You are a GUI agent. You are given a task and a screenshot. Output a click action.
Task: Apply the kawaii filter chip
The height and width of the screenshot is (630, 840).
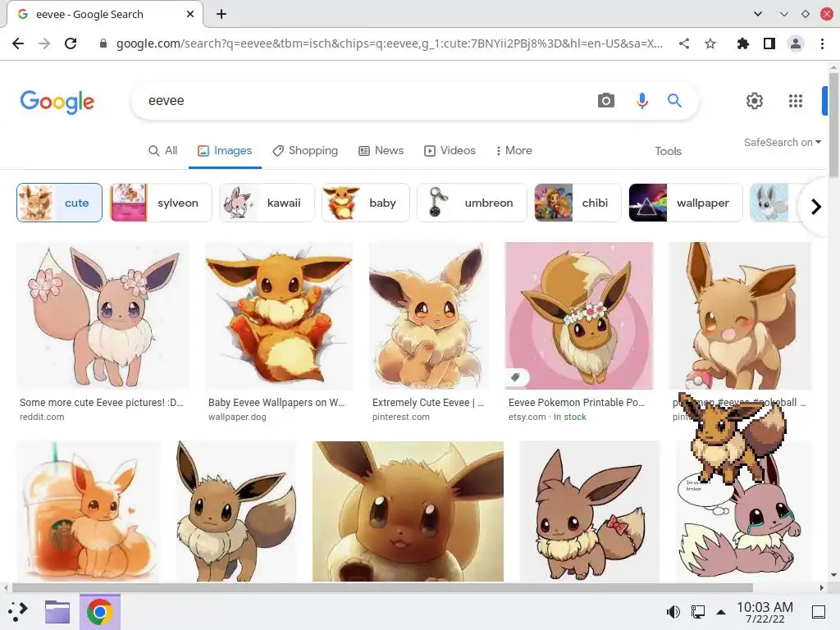point(267,203)
